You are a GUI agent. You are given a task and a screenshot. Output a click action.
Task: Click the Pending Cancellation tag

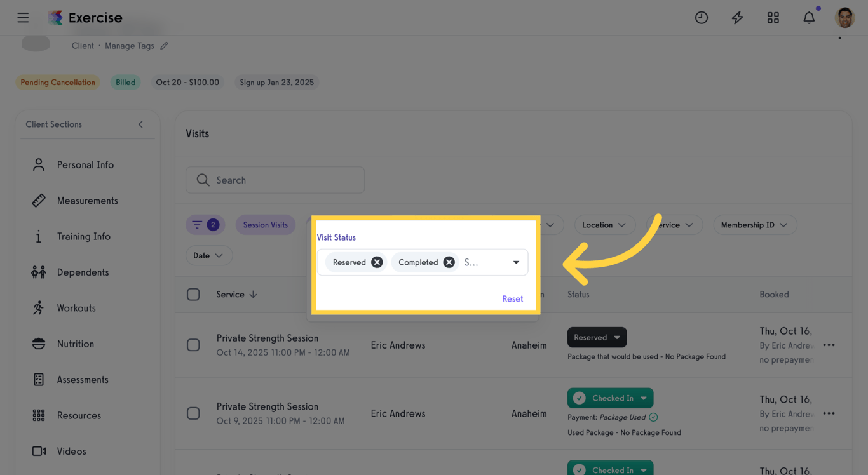pyautogui.click(x=58, y=83)
